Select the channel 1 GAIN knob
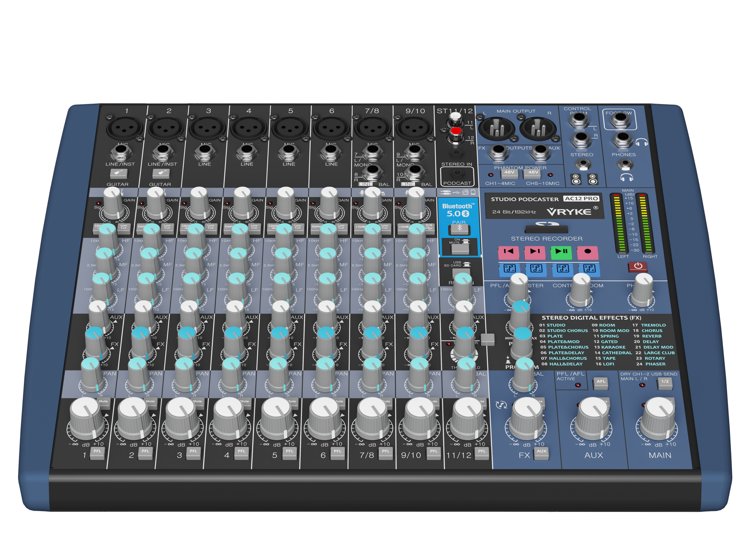The height and width of the screenshot is (560, 750). coord(114,203)
